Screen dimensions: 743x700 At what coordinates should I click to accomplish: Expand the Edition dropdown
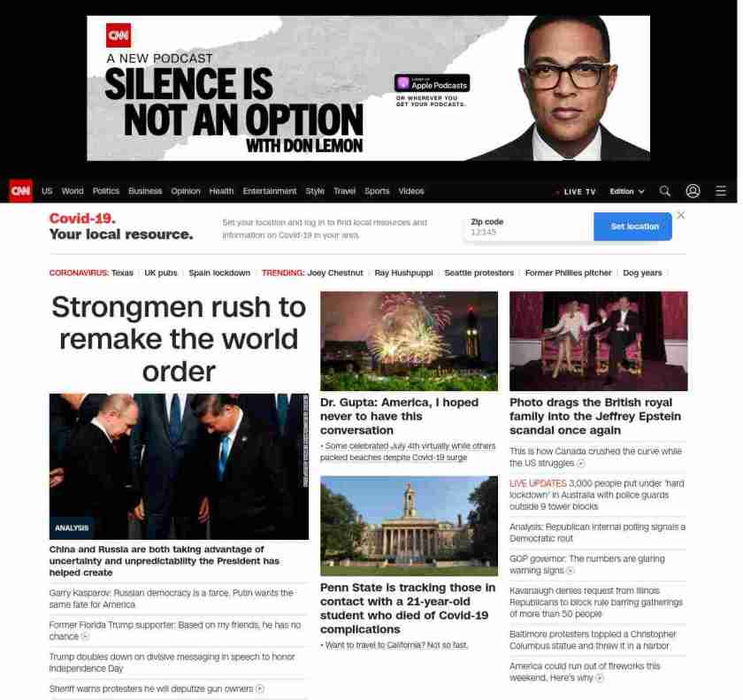pyautogui.click(x=626, y=191)
